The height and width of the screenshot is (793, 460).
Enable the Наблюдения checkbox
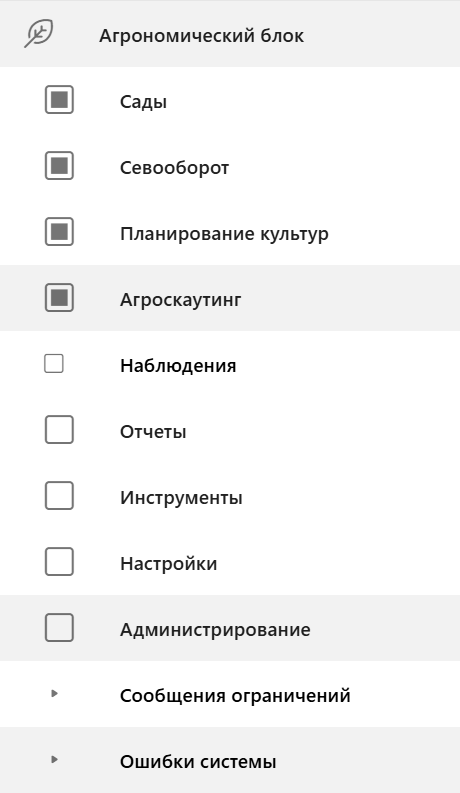[54, 364]
